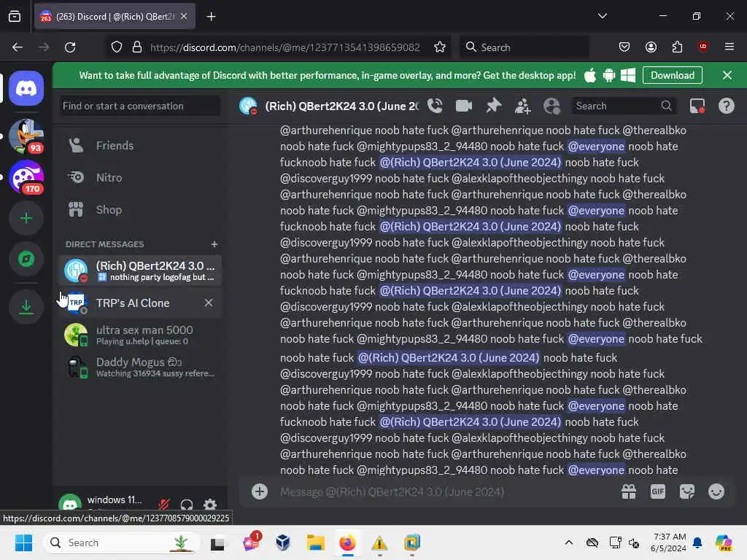
Task: Open the server icon with 170 badge
Action: (26, 177)
